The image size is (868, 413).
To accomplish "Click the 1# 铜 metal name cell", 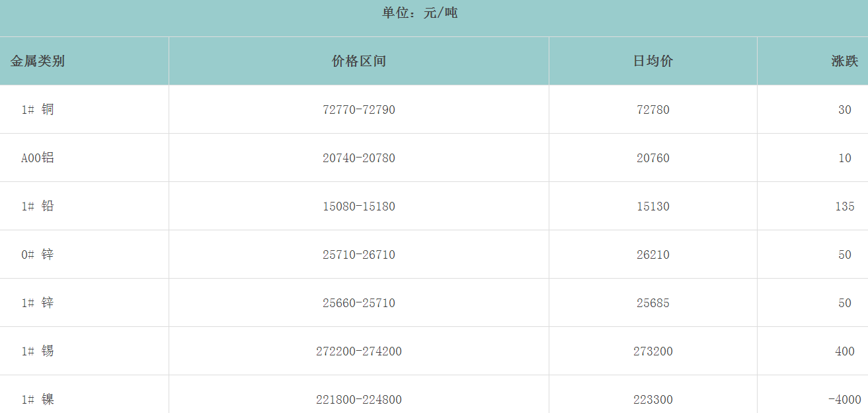I will pyautogui.click(x=38, y=110).
